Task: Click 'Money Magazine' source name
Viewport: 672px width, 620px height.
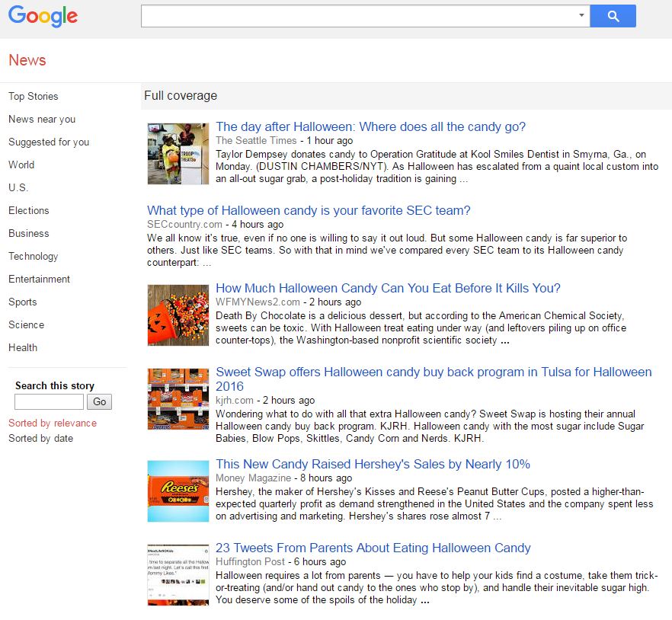Action: 253,478
